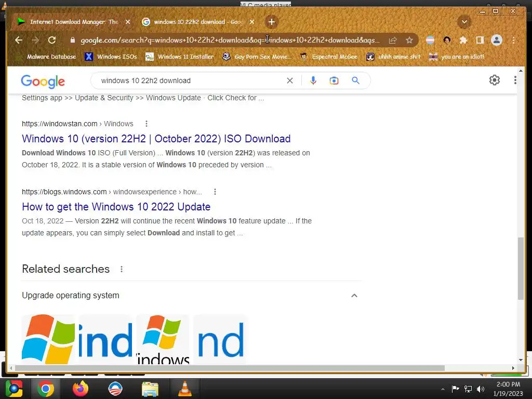Open the Espectral McGee bookmark
532x399 pixels.
pos(329,57)
